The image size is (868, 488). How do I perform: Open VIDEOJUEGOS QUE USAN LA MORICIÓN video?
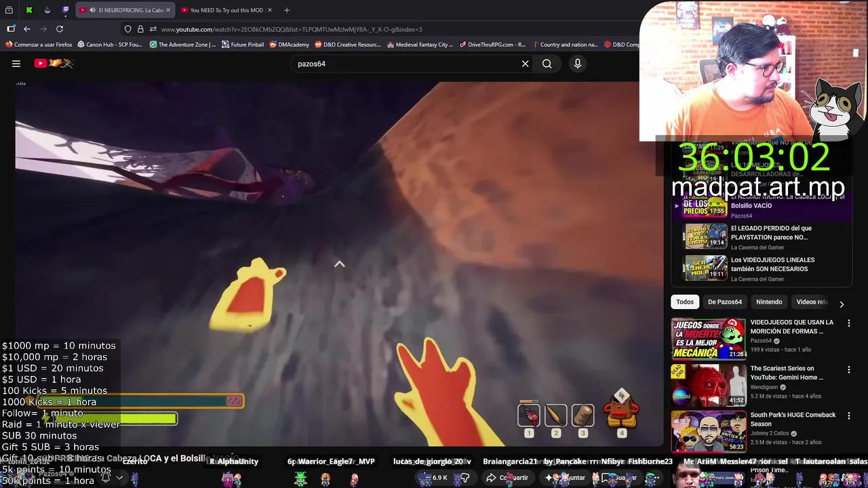[x=791, y=327]
